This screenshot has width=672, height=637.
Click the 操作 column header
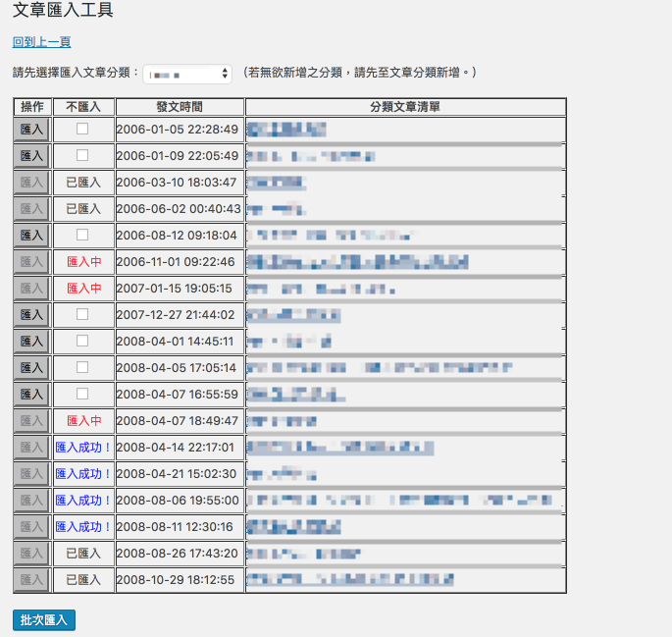pos(32,107)
